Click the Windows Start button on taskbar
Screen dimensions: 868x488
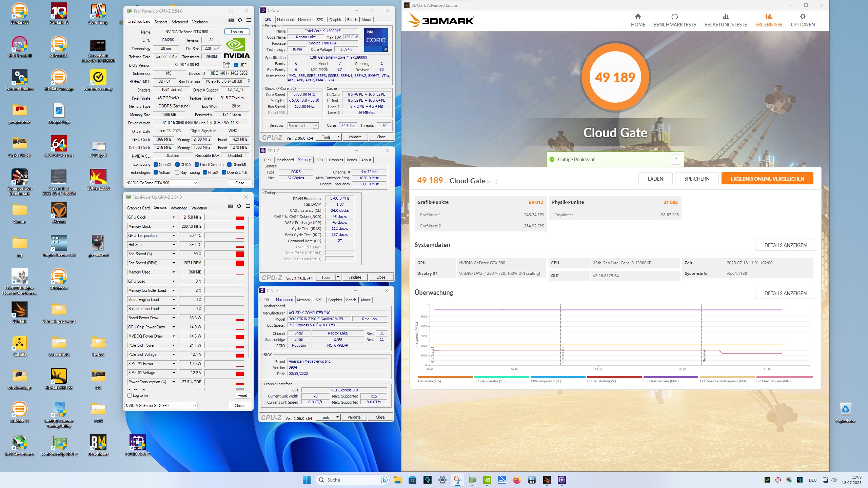pyautogui.click(x=307, y=480)
